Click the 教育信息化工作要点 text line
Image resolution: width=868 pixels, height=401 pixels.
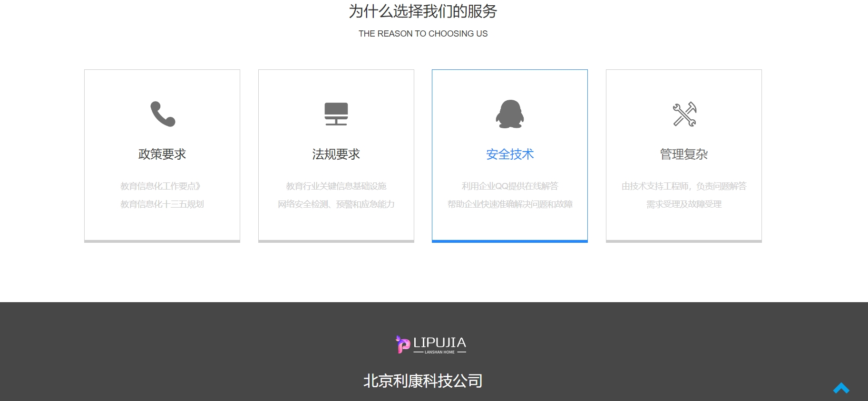click(160, 186)
